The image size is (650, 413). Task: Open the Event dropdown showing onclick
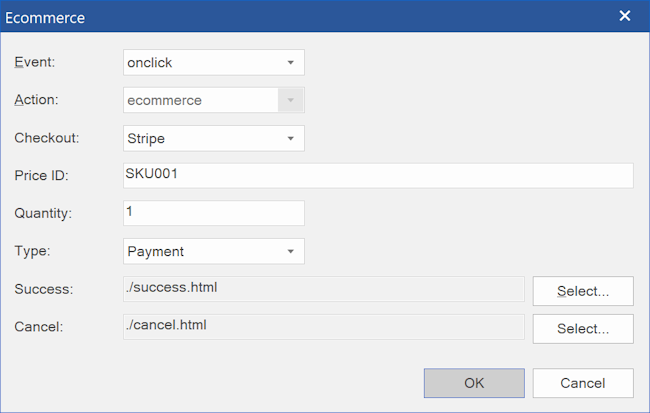(213, 62)
